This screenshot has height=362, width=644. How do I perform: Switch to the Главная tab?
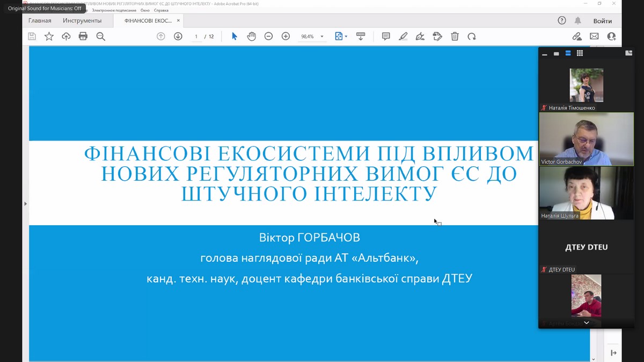40,21
